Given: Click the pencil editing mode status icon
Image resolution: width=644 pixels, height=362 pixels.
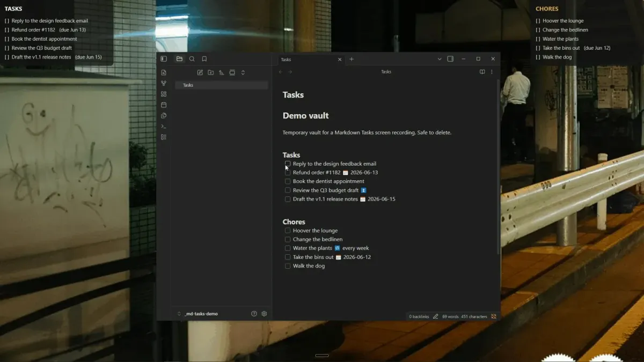Looking at the screenshot, I should (435, 316).
